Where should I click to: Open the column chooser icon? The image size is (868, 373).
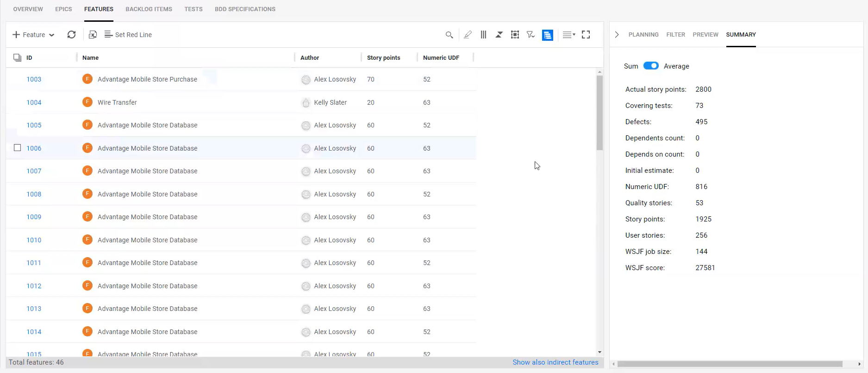pos(483,35)
